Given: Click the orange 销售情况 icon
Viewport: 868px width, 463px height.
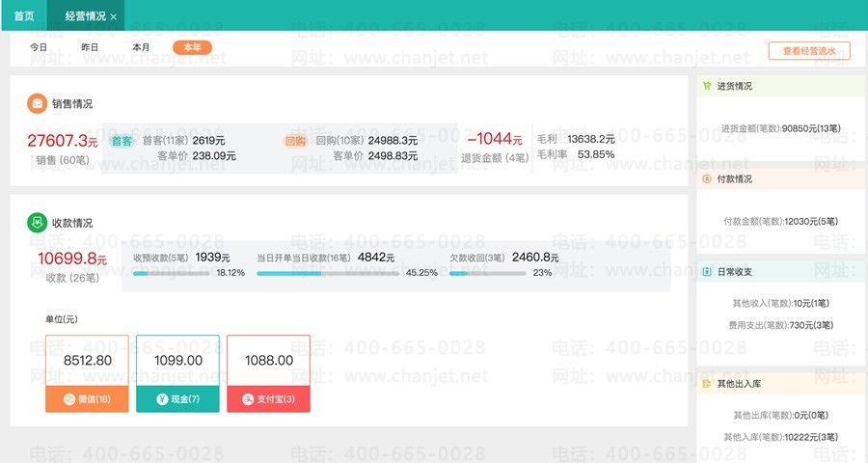Looking at the screenshot, I should point(37,103).
